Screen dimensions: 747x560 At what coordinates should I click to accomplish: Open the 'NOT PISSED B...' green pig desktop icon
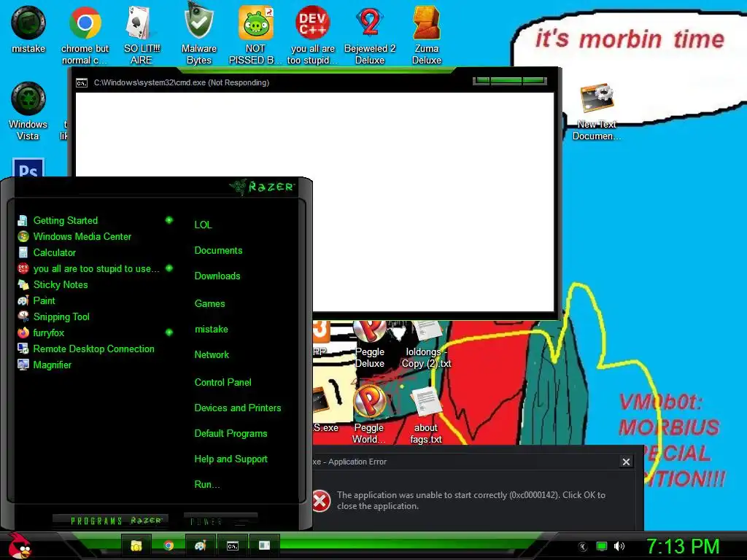pyautogui.click(x=255, y=36)
